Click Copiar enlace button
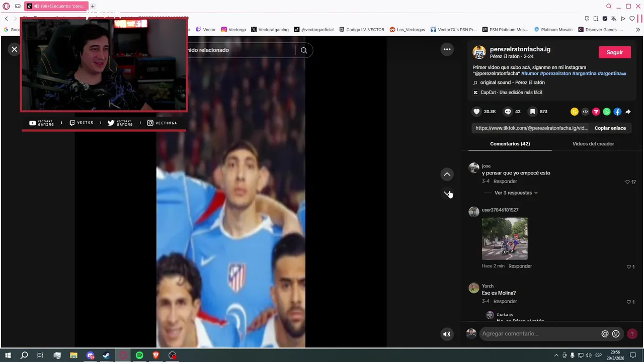 610,128
